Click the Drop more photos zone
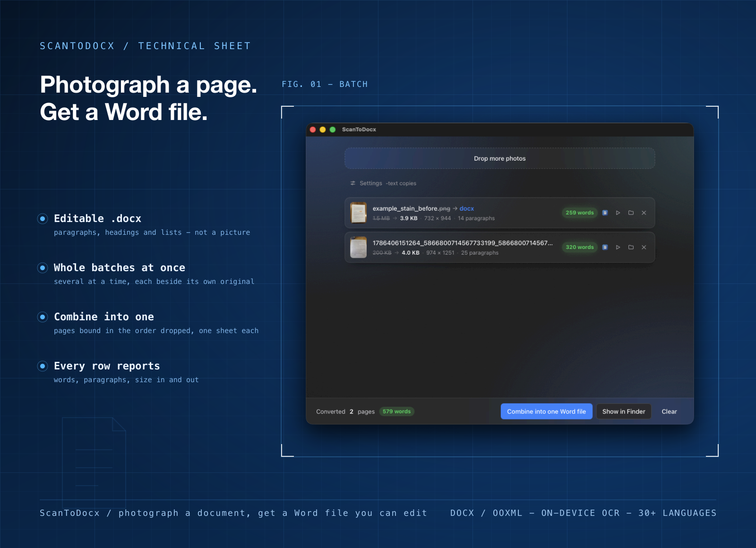The image size is (756, 548). [x=499, y=158]
